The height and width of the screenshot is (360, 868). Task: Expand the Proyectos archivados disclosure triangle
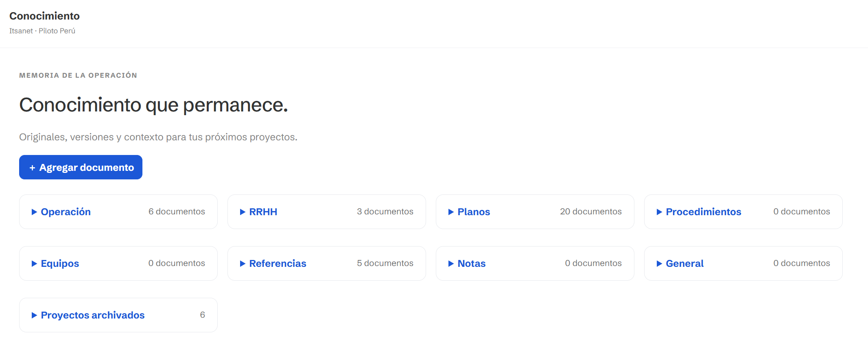pos(34,315)
